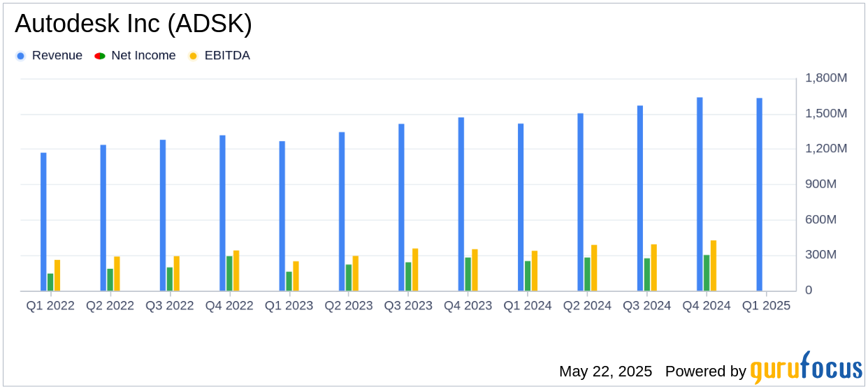The height and width of the screenshot is (389, 868).
Task: Click the Q1 2024 Revenue bar
Action: coord(521,207)
